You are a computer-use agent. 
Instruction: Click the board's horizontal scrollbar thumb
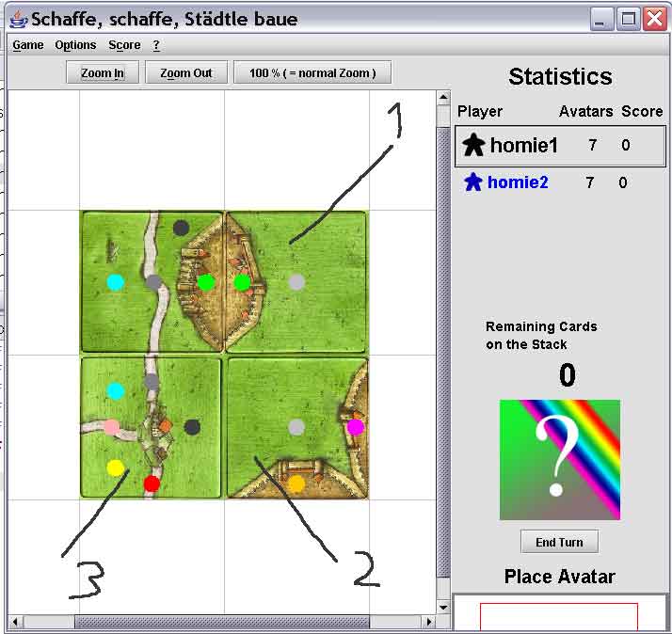222,621
